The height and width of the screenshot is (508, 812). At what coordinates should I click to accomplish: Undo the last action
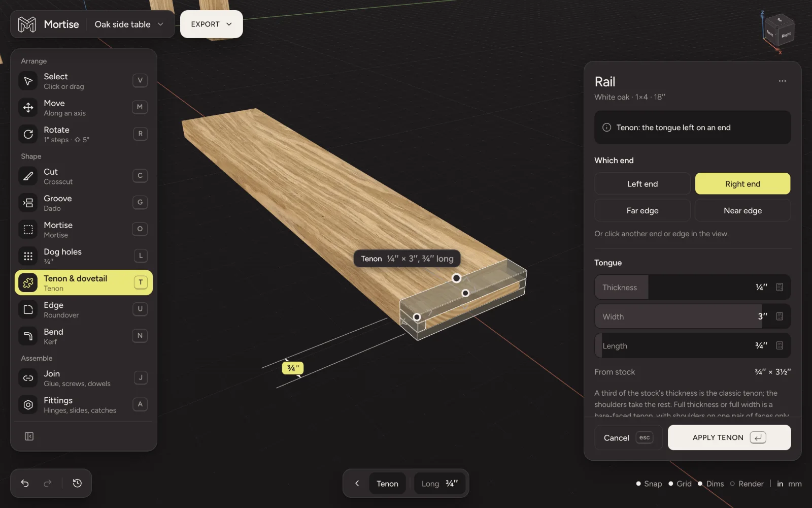pyautogui.click(x=25, y=483)
